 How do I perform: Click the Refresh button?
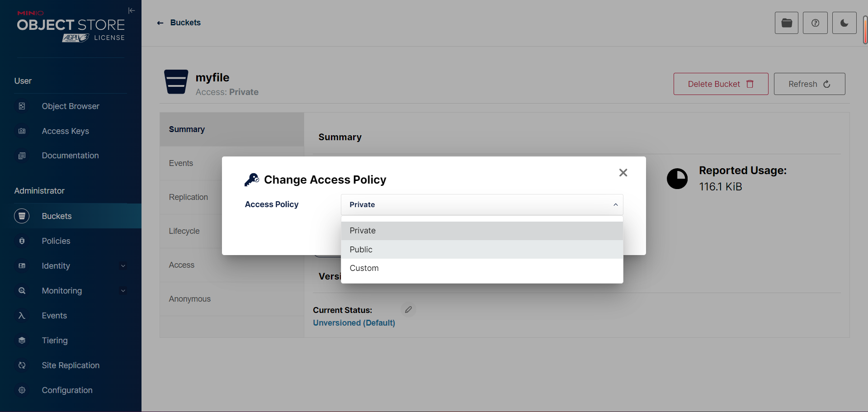coord(809,84)
